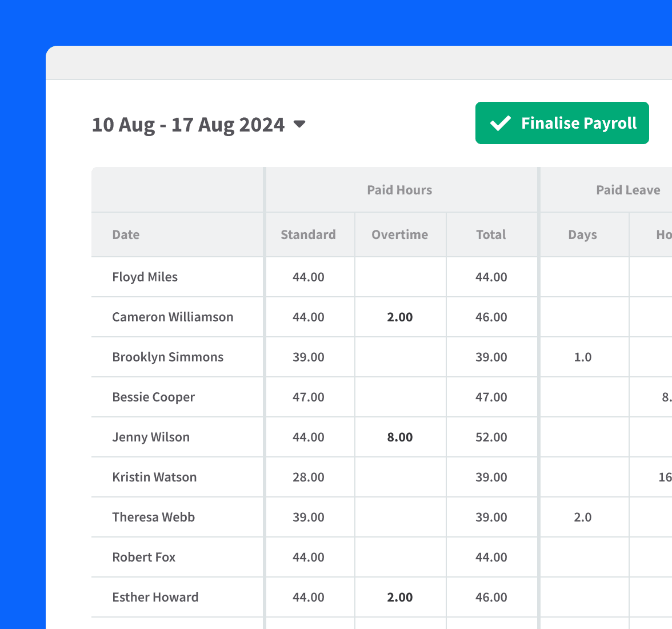The image size is (672, 629).
Task: Click the Standard hours column header
Action: (x=308, y=234)
